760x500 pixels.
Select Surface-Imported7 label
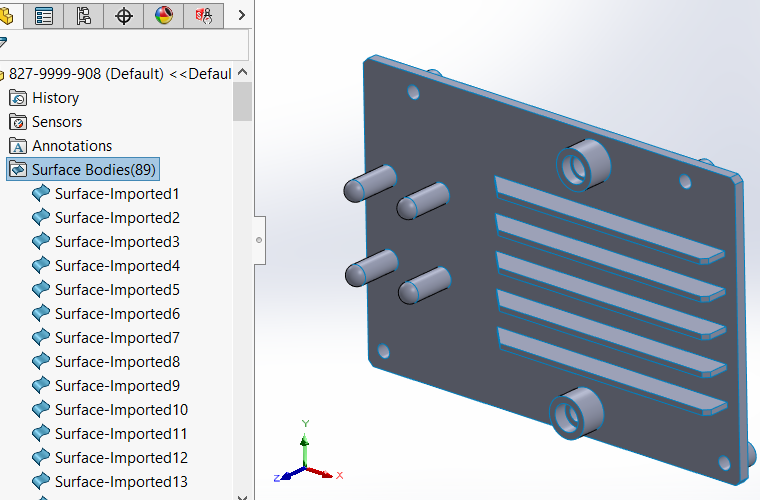pyautogui.click(x=117, y=338)
